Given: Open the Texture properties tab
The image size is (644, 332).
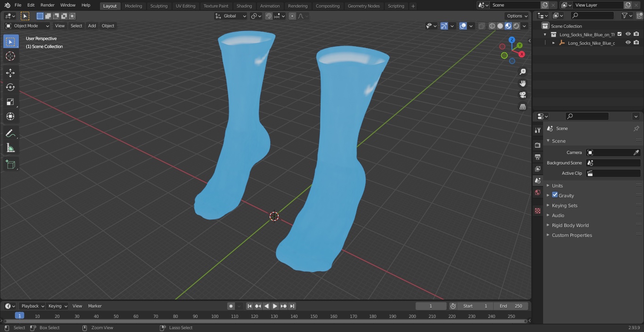Looking at the screenshot, I should click(x=537, y=211).
